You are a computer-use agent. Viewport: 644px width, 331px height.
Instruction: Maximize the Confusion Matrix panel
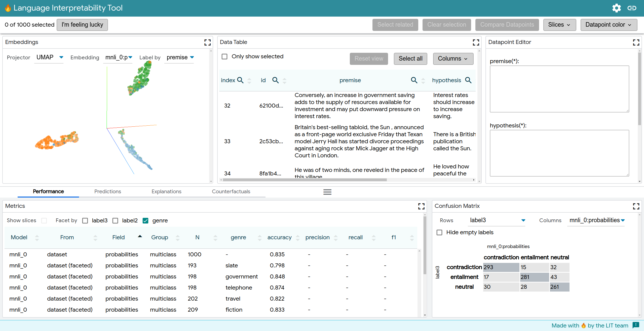(x=636, y=206)
